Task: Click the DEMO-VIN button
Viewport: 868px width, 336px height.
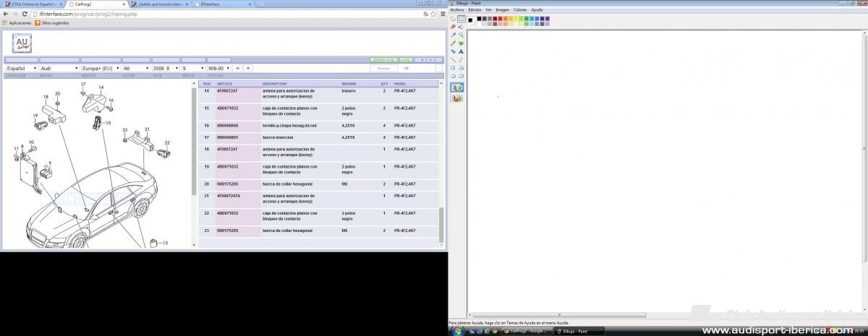Action: click(x=383, y=60)
